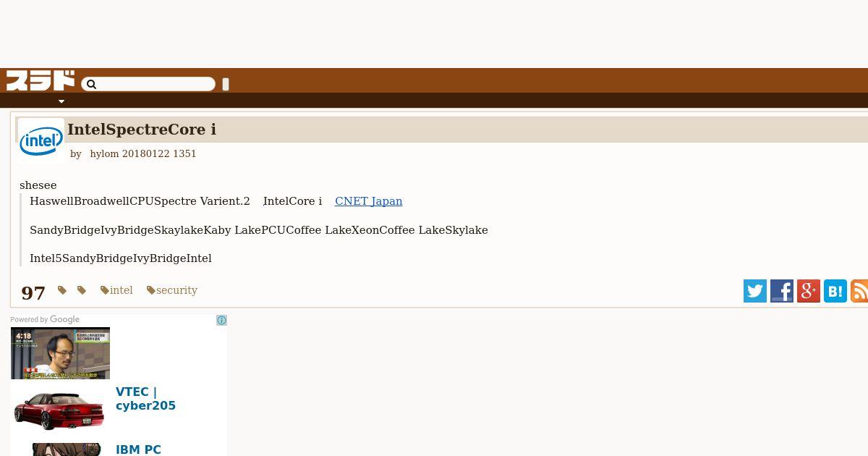This screenshot has height=456, width=868.
Task: Open the red car thumbnail
Action: 60,410
